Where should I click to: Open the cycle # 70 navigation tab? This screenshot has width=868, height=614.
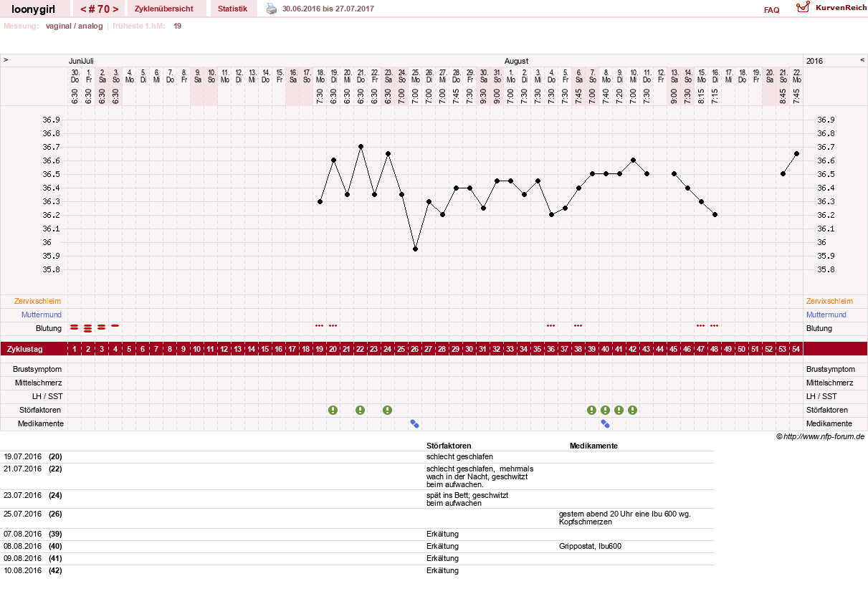(100, 9)
